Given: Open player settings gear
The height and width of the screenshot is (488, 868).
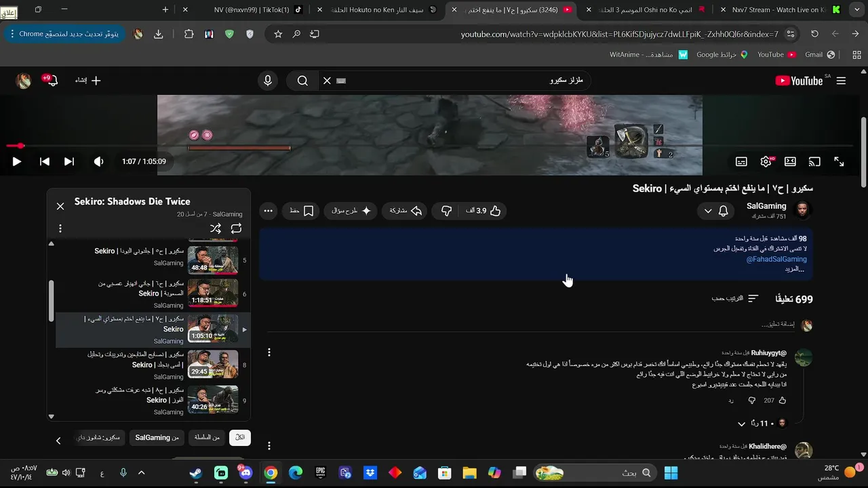Looking at the screenshot, I should click(x=766, y=161).
